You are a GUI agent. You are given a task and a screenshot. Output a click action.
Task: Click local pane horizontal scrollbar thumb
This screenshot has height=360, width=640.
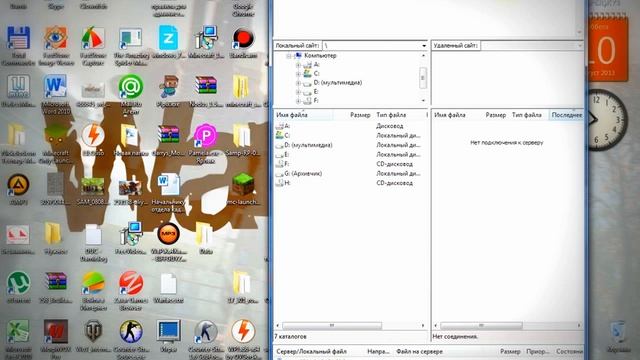coord(332,325)
